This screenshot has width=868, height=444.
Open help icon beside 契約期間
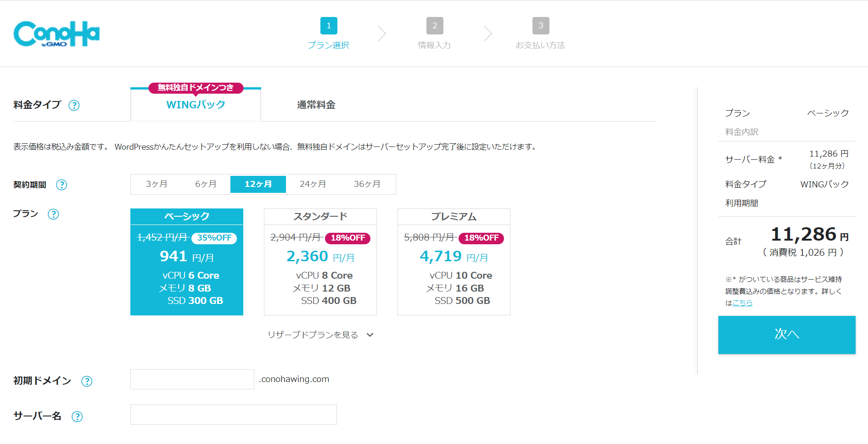[62, 185]
